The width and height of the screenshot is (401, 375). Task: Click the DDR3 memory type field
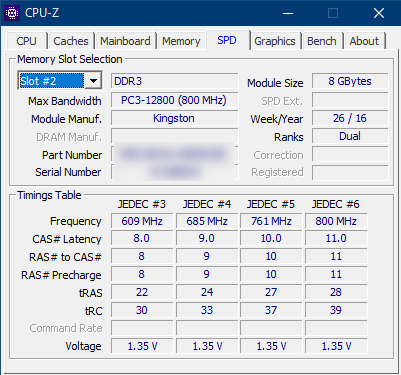point(174,81)
